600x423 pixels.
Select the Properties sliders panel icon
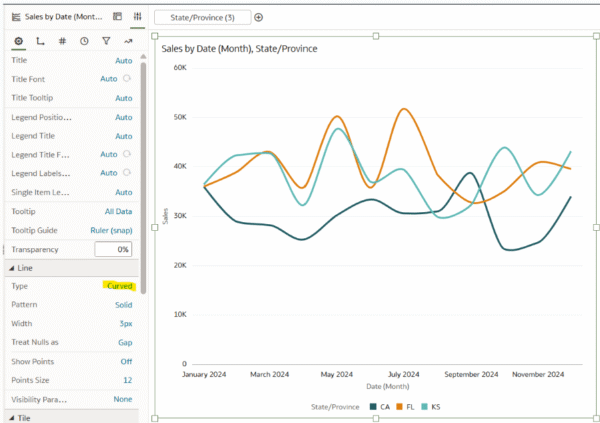click(137, 16)
